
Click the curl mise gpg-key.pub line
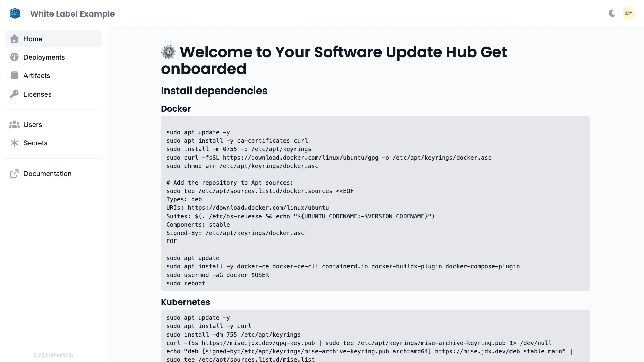tap(359, 343)
